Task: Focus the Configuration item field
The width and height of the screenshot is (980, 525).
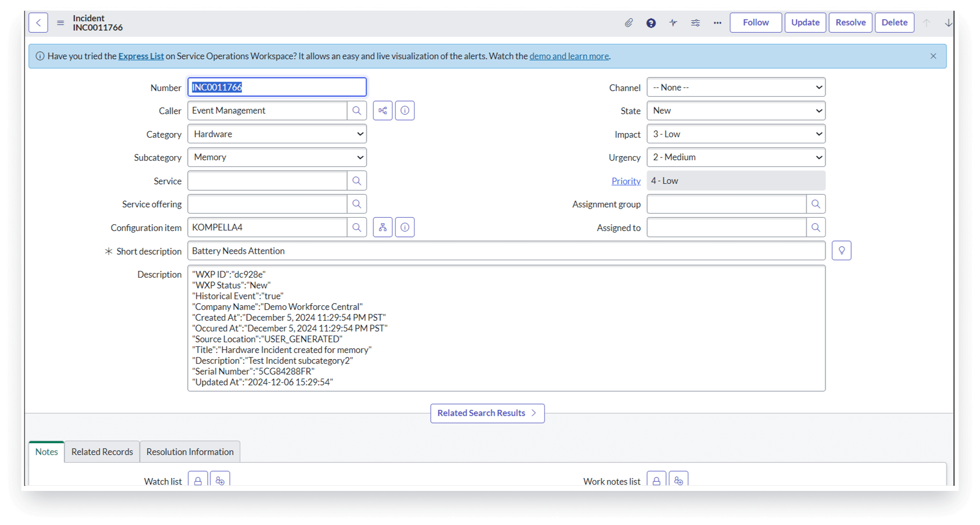Action: (267, 227)
